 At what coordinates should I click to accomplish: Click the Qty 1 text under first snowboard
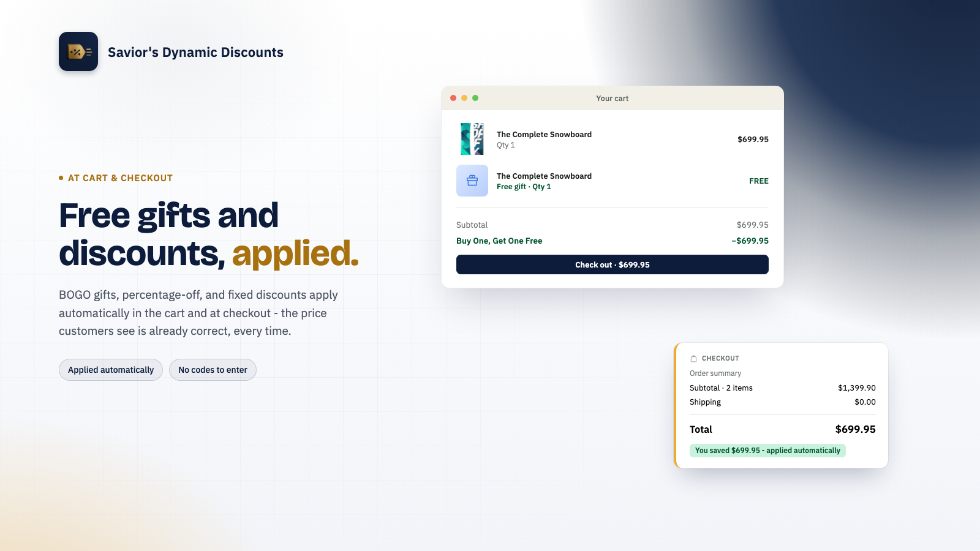[506, 145]
